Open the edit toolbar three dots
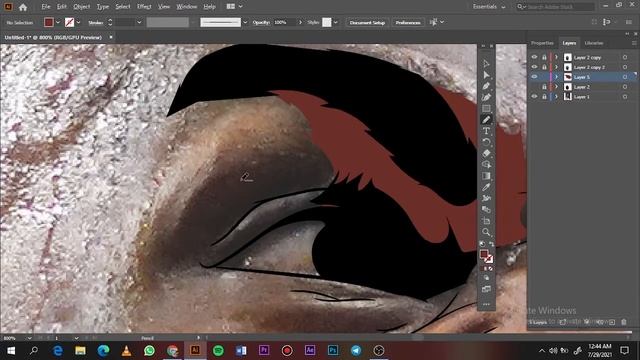Image resolution: width=640 pixels, height=360 pixels. click(486, 304)
